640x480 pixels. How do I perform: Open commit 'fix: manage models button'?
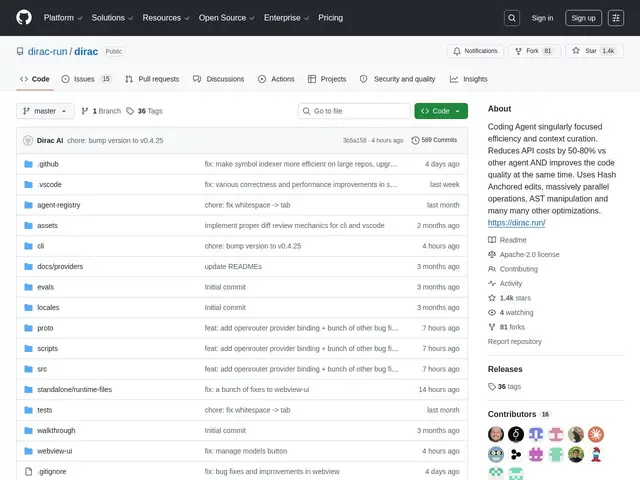click(x=246, y=451)
